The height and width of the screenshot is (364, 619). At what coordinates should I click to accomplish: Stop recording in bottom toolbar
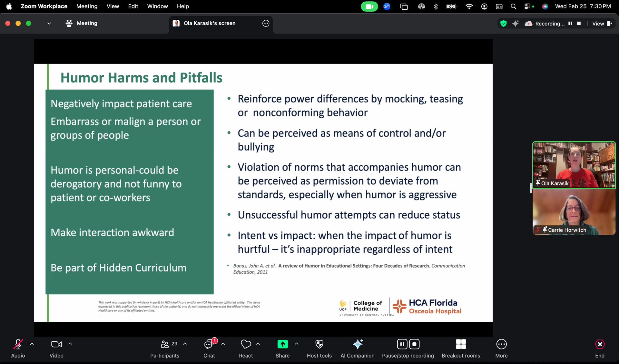(414, 344)
